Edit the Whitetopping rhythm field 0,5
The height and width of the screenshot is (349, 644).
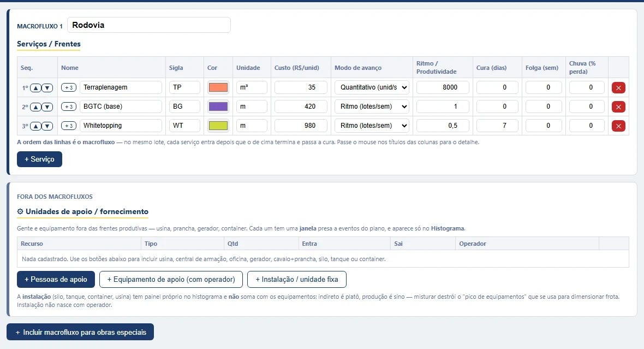click(443, 126)
